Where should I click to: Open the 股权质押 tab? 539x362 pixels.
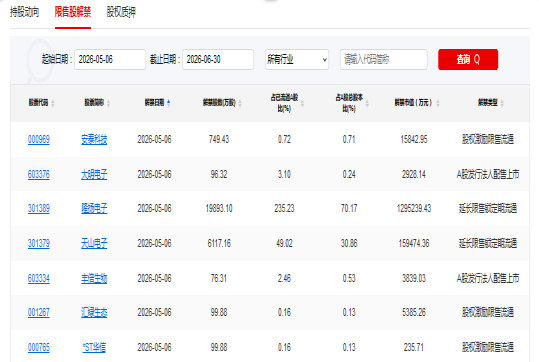(x=121, y=12)
